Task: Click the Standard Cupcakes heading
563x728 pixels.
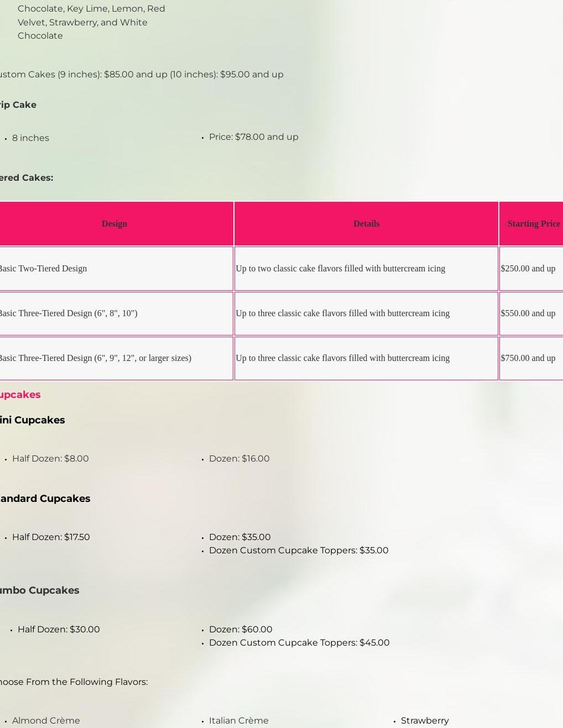Action: click(x=45, y=499)
